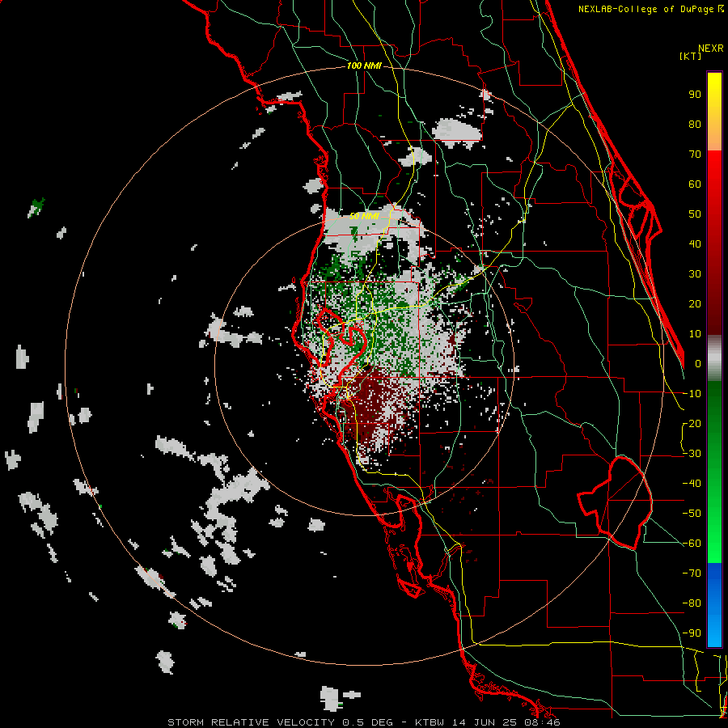Viewport: 728px width, 728px height.
Task: Click the [KT] units label
Action: pyautogui.click(x=690, y=56)
